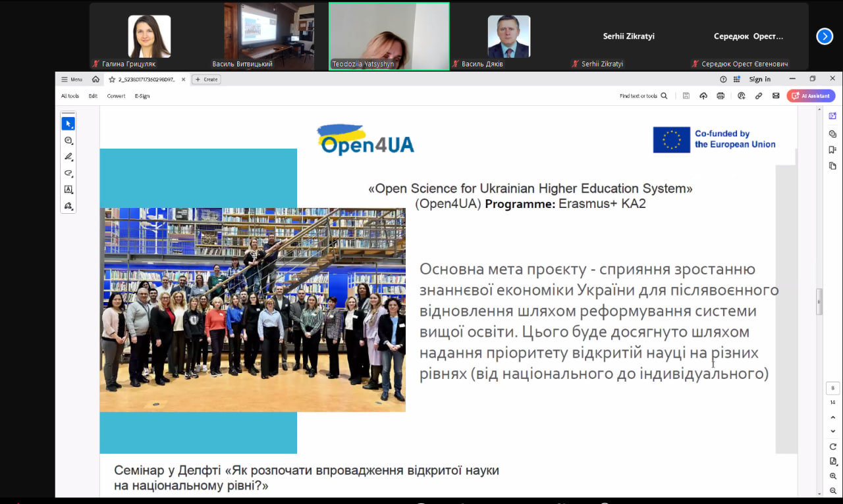Select the add text box tool
Viewport: 843px width, 504px height.
pos(68,189)
